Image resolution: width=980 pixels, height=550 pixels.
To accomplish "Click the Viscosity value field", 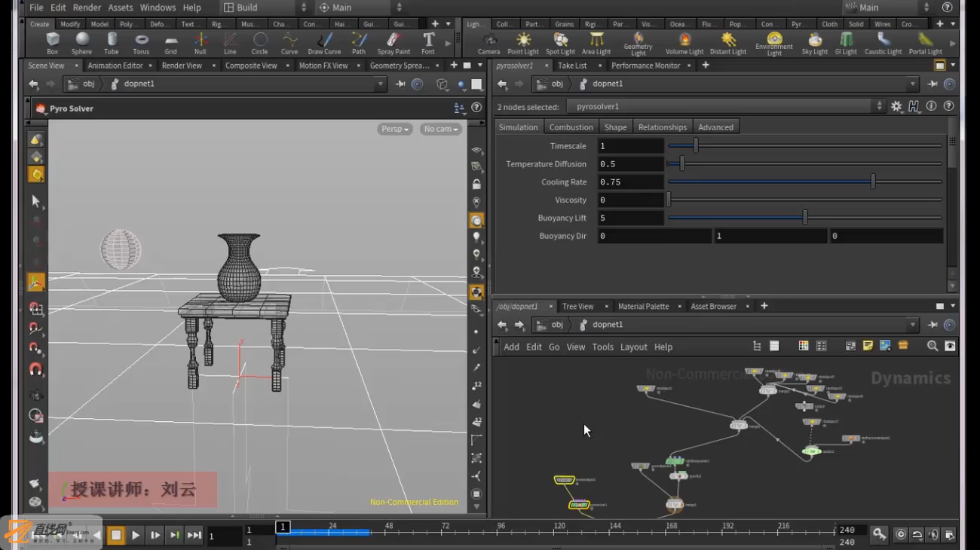I will pos(630,200).
